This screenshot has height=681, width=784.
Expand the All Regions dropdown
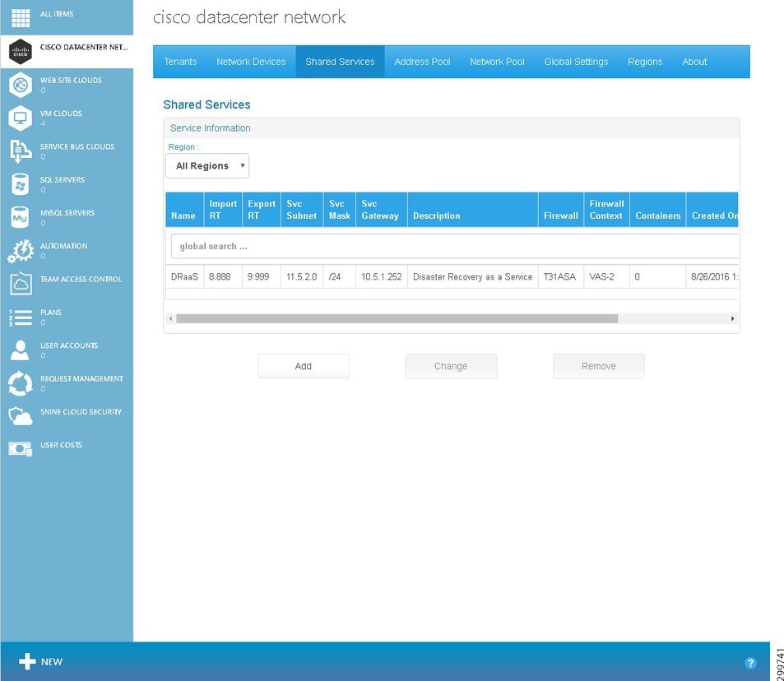[x=207, y=165]
